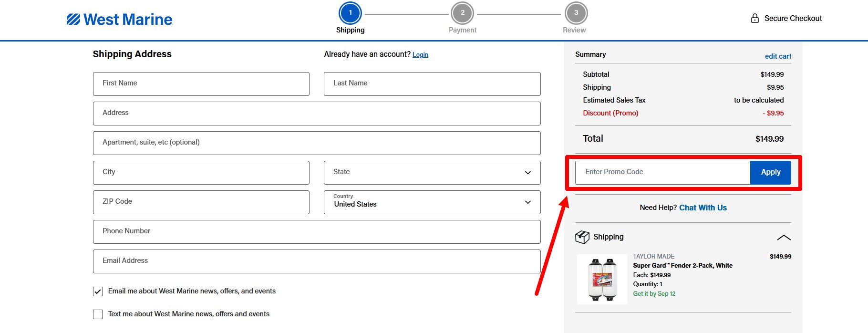This screenshot has width=868, height=333.
Task: Open the Super Gard Fender product thumbnail
Action: pyautogui.click(x=602, y=280)
